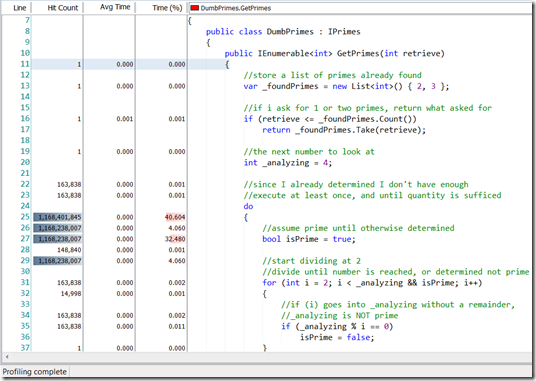Click hit count 1,168,238,007 on line 29
Image resolution: width=536 pixels, height=381 pixels.
pos(58,261)
